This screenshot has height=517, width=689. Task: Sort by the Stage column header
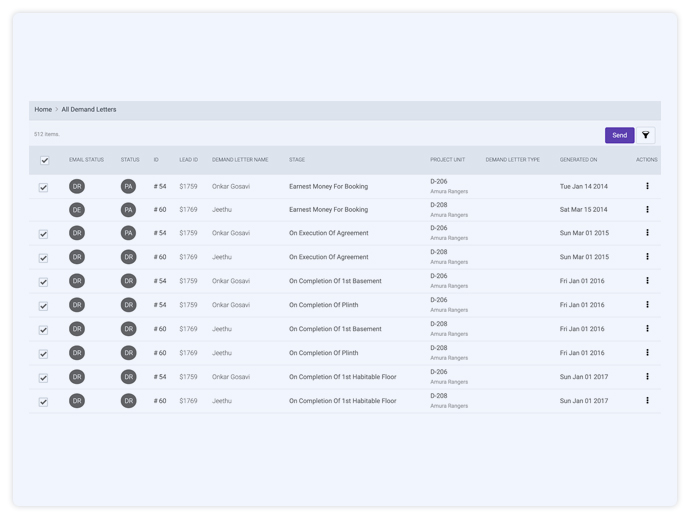(297, 160)
